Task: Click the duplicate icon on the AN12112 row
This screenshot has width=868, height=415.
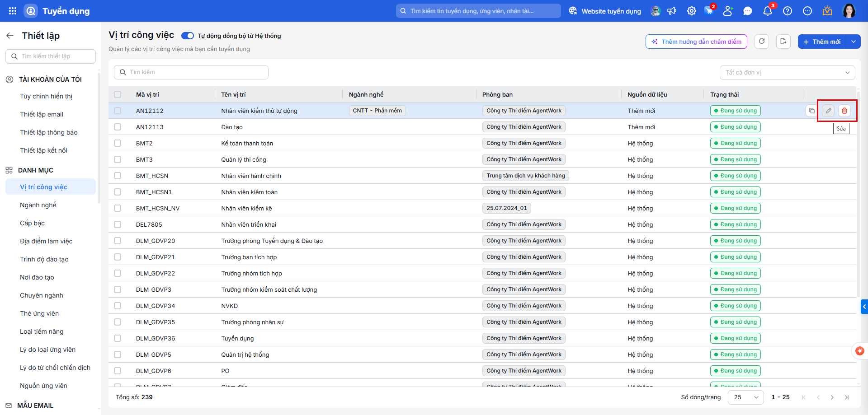Action: click(x=812, y=111)
